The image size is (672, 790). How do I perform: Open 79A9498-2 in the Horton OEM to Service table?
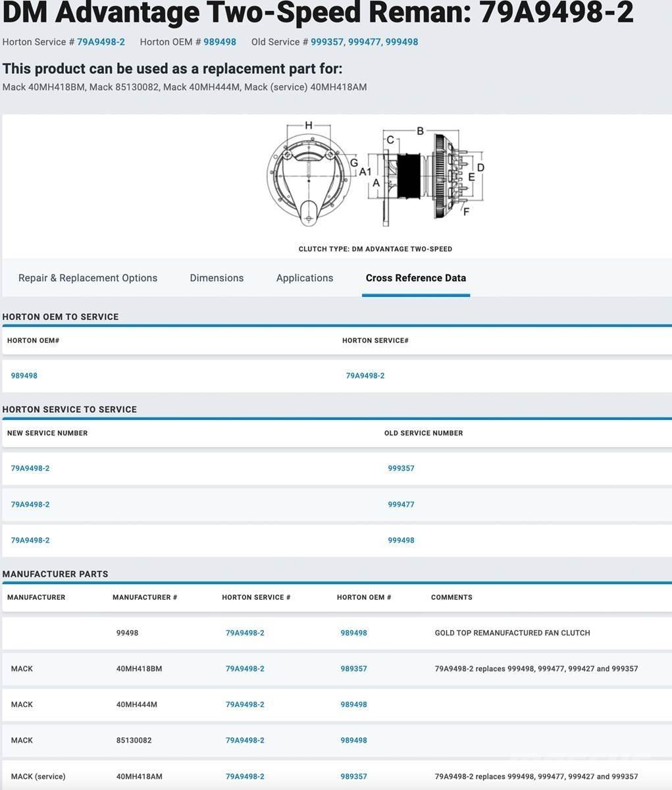pyautogui.click(x=365, y=376)
